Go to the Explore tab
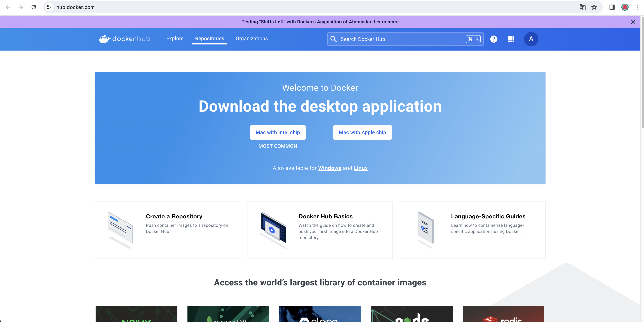The width and height of the screenshot is (644, 322). coord(175,39)
